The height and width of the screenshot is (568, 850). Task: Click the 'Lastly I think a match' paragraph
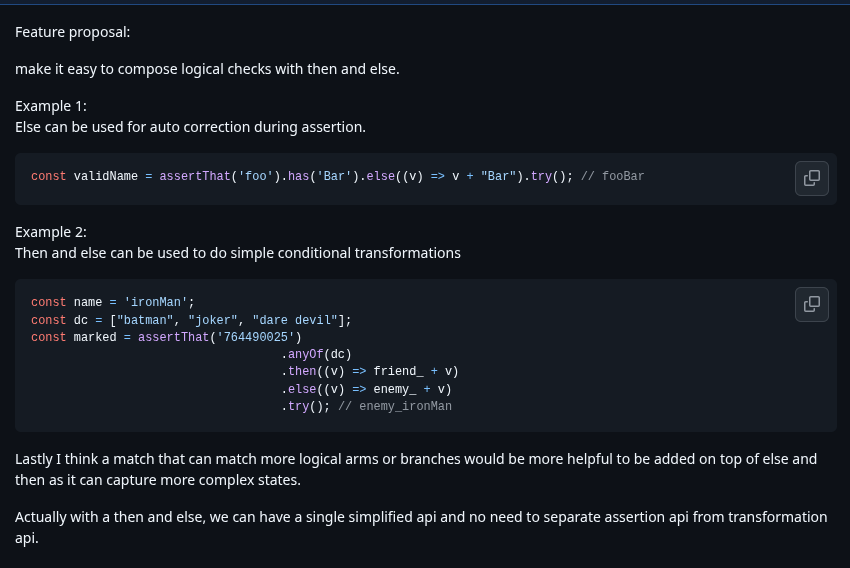(x=416, y=469)
